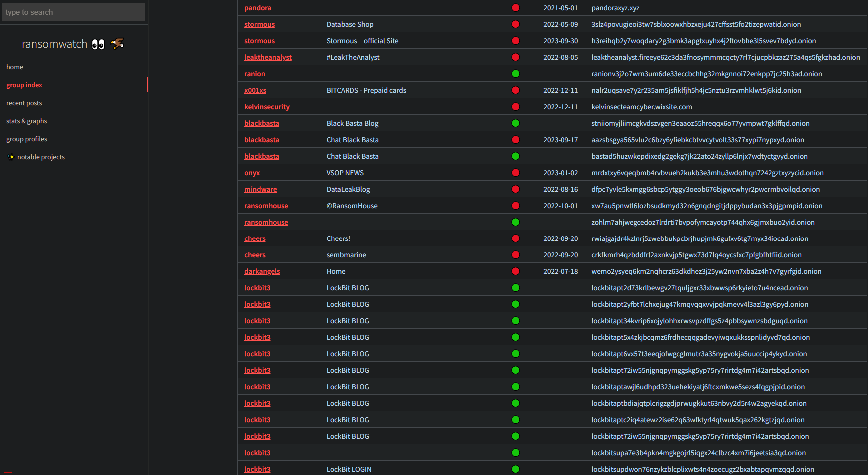Click the date 2022-10-01
The image size is (868, 475).
(x=561, y=206)
